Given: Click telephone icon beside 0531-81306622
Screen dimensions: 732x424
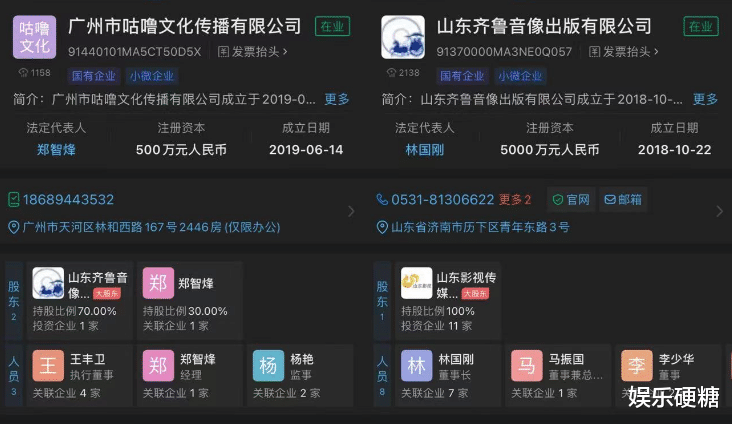Looking at the screenshot, I should coord(382,200).
